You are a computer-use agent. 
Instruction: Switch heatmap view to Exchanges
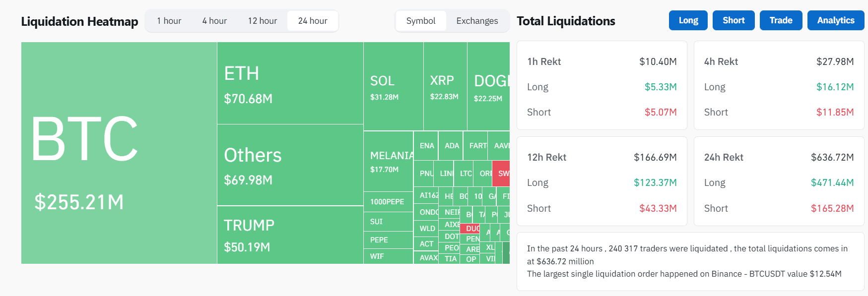pos(477,21)
